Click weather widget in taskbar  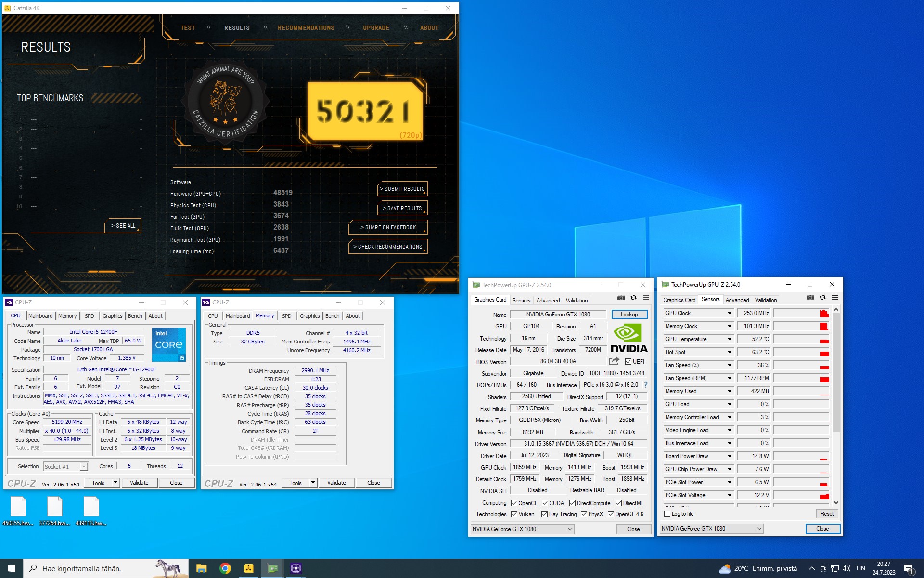[x=758, y=568]
